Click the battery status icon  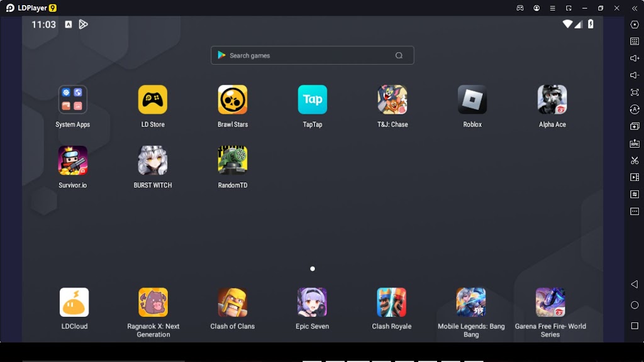(x=591, y=25)
